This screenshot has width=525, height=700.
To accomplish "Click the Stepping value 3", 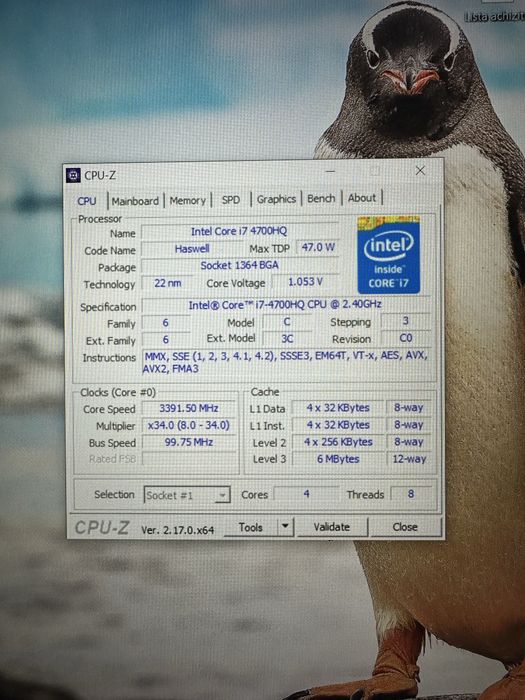I will [405, 321].
